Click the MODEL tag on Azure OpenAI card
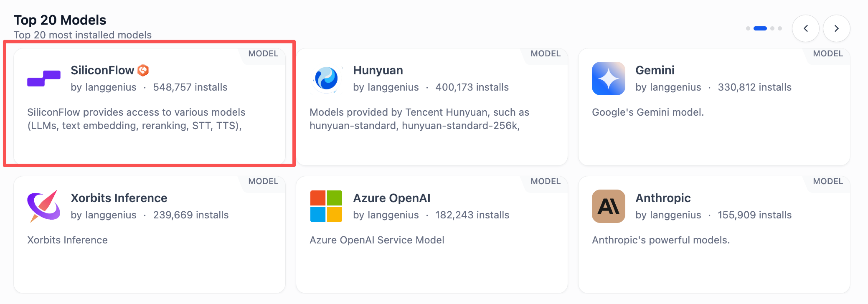Image resolution: width=868 pixels, height=304 pixels. click(546, 181)
